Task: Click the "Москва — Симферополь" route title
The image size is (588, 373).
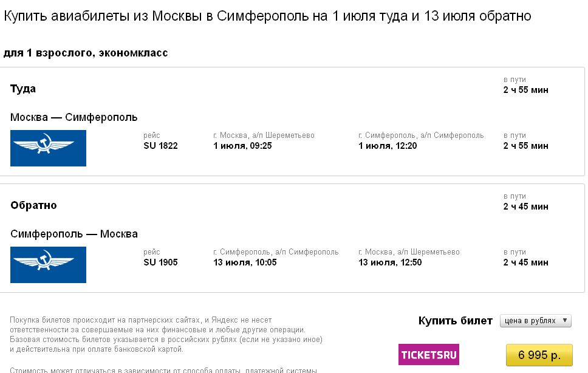Action: [74, 117]
